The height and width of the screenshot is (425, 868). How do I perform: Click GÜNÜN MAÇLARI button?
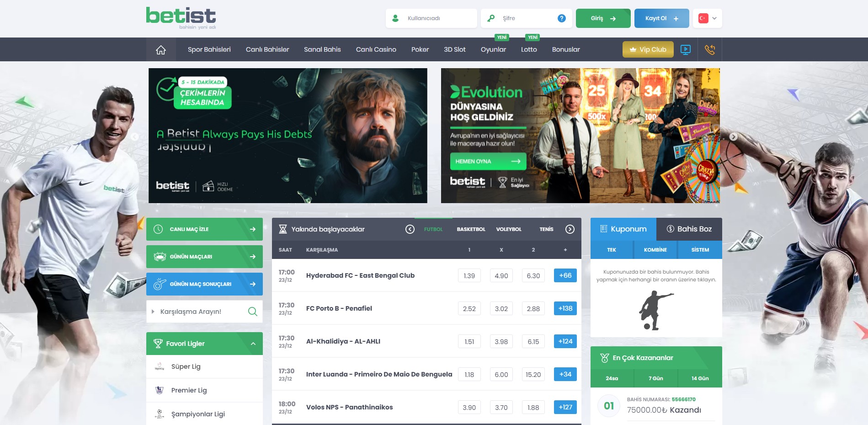204,257
